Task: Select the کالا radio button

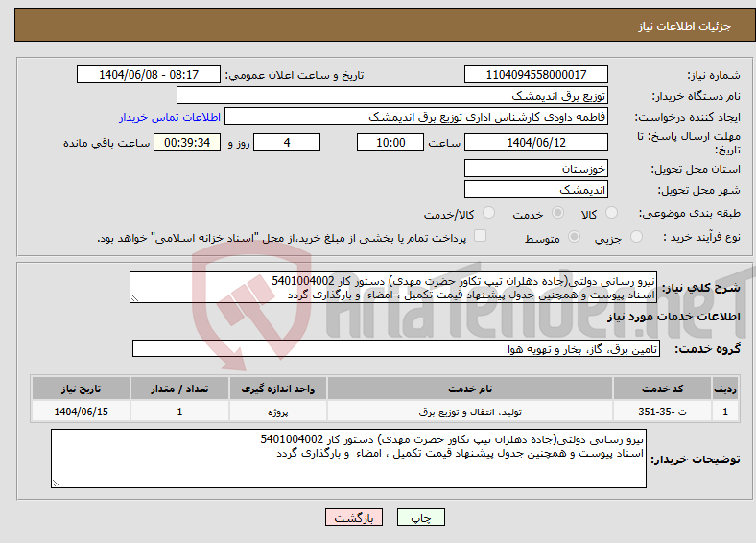Action: click(611, 213)
